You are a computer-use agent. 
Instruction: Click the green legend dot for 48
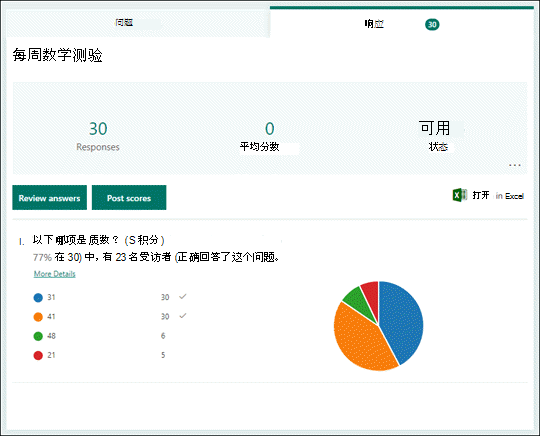(x=38, y=336)
